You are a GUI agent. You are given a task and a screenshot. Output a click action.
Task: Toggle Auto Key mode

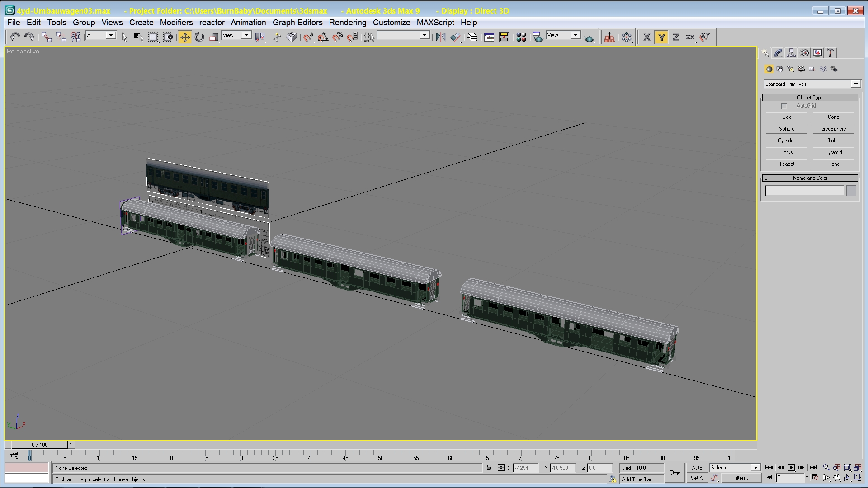pos(697,468)
